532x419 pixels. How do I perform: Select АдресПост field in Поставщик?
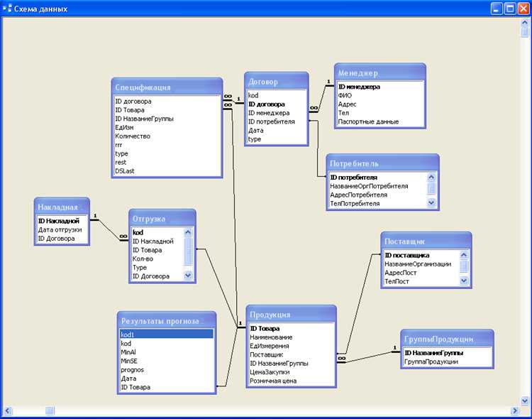click(x=421, y=273)
